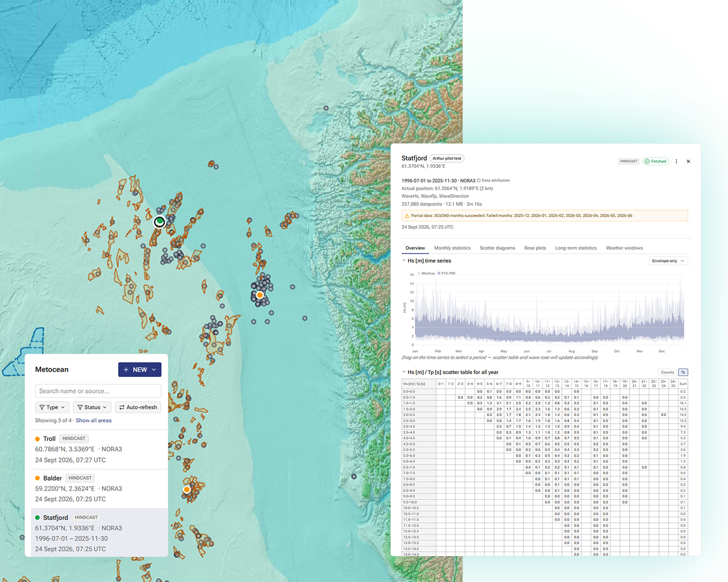Image resolution: width=728 pixels, height=582 pixels.
Task: Select the orange Balder marker on map
Action: click(187, 490)
